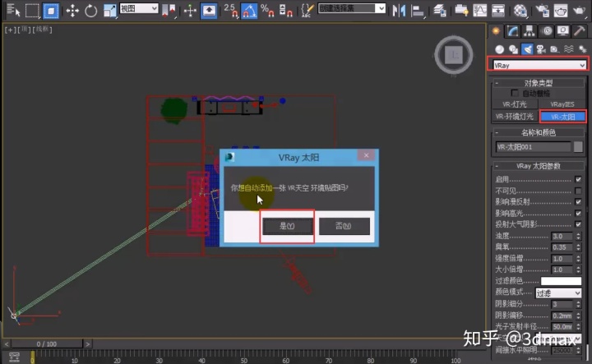Click the VR-灯光 button
The width and height of the screenshot is (592, 364).
(x=515, y=104)
